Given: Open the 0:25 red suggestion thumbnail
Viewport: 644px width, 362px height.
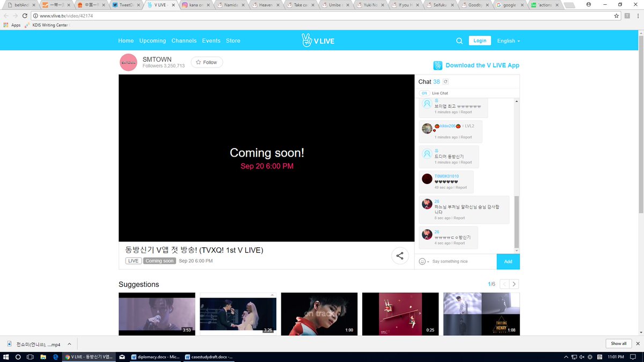Looking at the screenshot, I should (x=400, y=314).
